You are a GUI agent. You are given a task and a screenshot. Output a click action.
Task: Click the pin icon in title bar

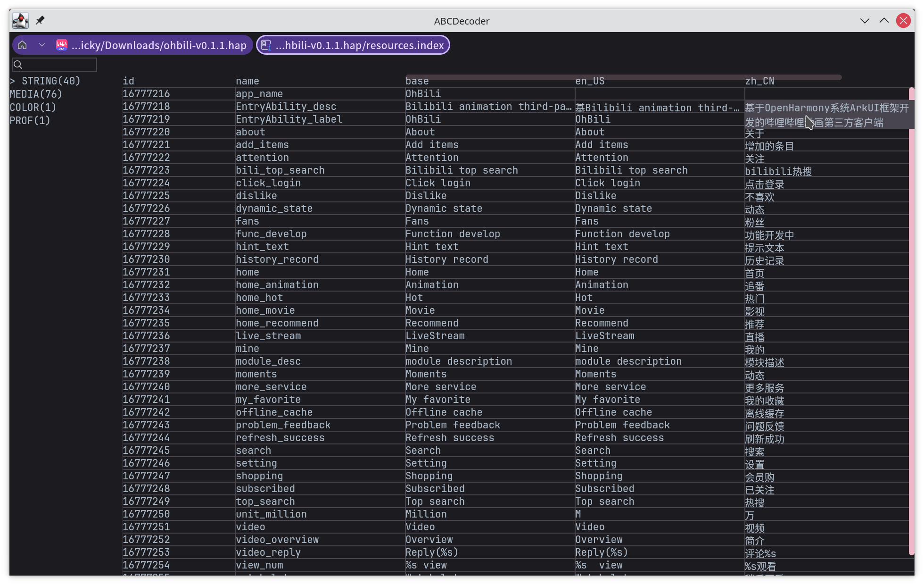click(40, 20)
